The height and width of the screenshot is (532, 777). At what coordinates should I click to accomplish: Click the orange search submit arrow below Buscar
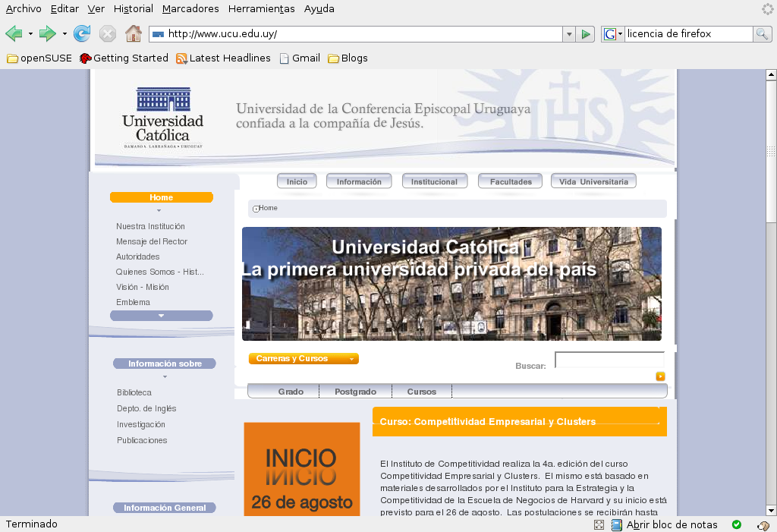pyautogui.click(x=661, y=376)
